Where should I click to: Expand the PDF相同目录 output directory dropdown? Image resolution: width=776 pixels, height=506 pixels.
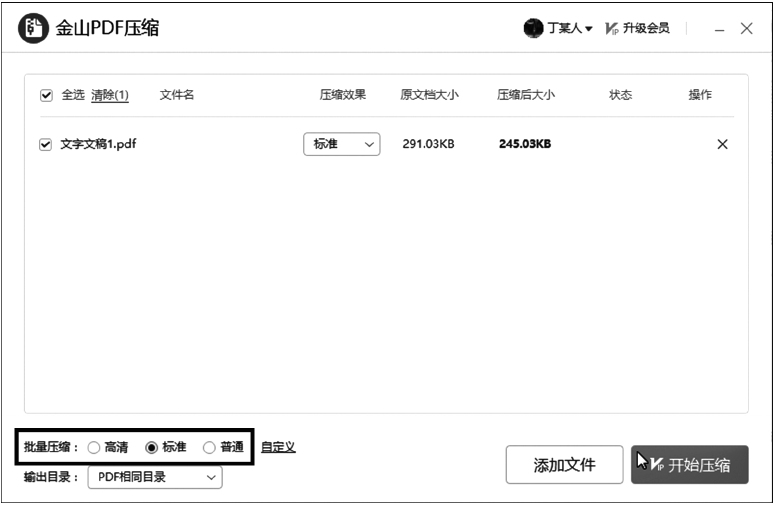[155, 478]
